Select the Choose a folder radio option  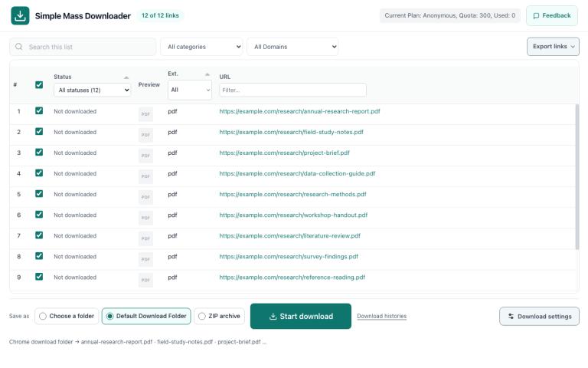[43, 316]
